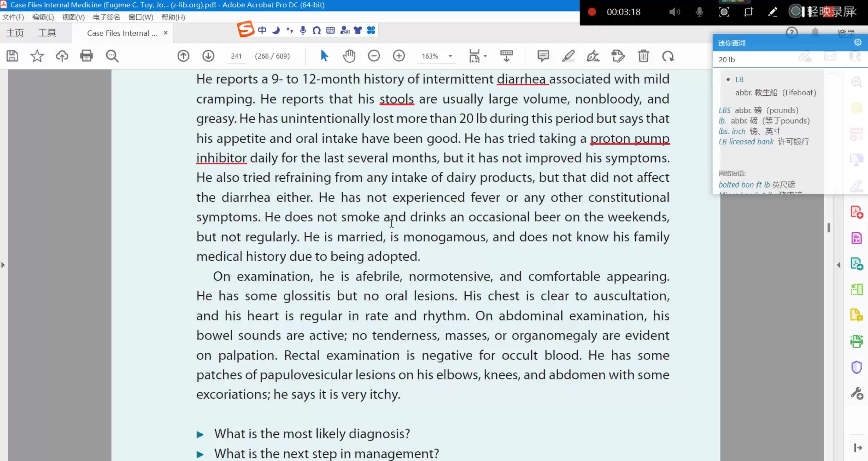Open the scrolling read mode tool

(506, 56)
